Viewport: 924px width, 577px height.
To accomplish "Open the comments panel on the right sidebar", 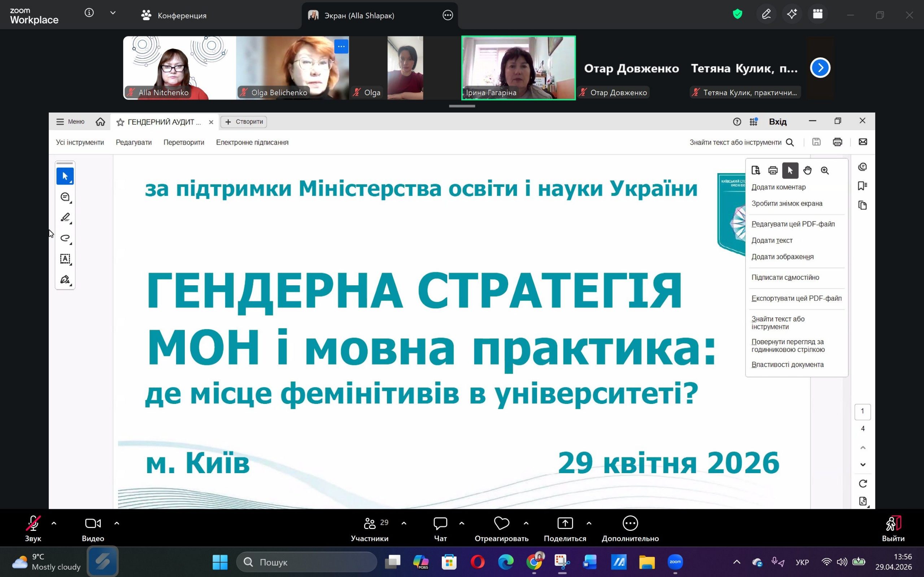I will tap(863, 167).
